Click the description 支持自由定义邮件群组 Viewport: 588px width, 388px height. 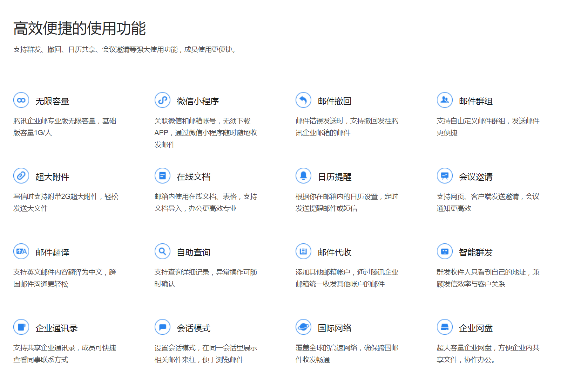point(488,127)
